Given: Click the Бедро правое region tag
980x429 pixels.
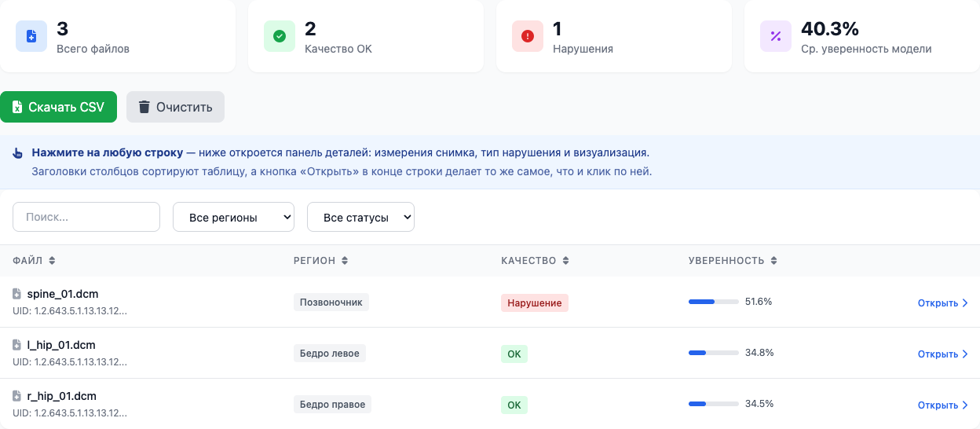Looking at the screenshot, I should [333, 405].
